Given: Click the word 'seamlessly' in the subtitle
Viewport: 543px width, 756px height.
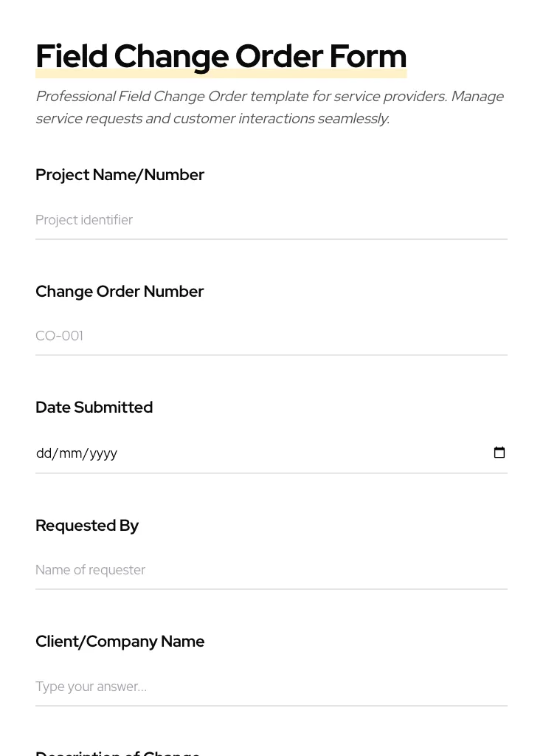Looking at the screenshot, I should point(352,119).
